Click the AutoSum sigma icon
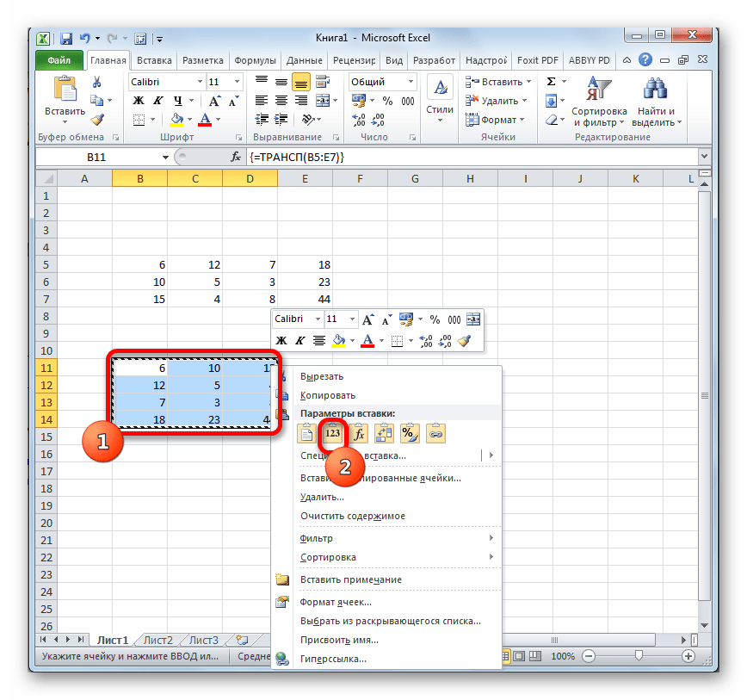Viewport: 747px width, 700px height. click(551, 82)
